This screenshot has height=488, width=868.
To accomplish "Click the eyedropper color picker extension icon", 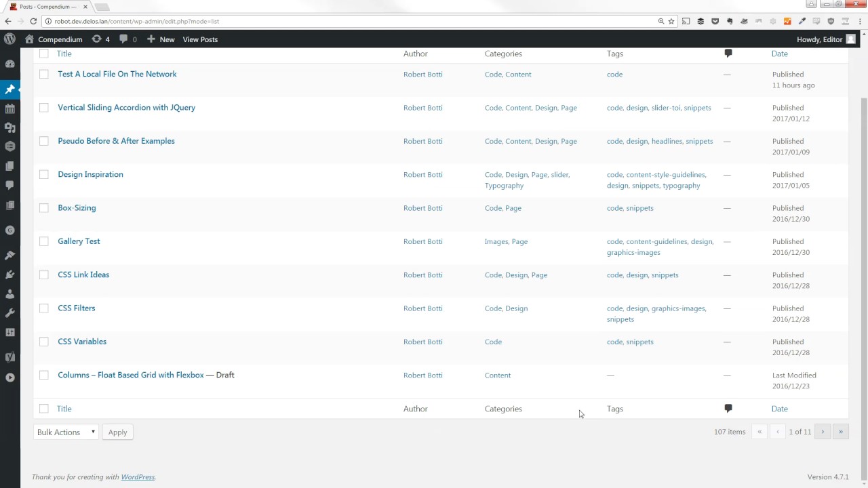I will click(x=802, y=21).
